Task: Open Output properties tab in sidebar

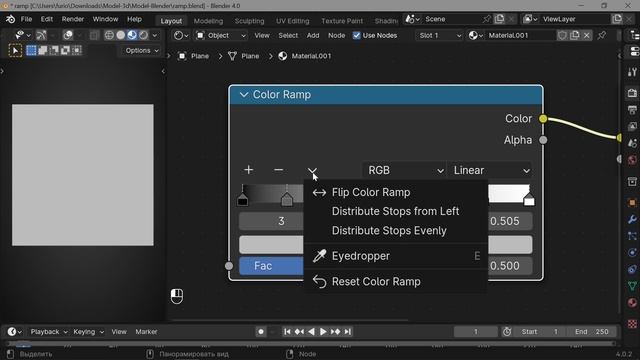Action: tap(632, 110)
